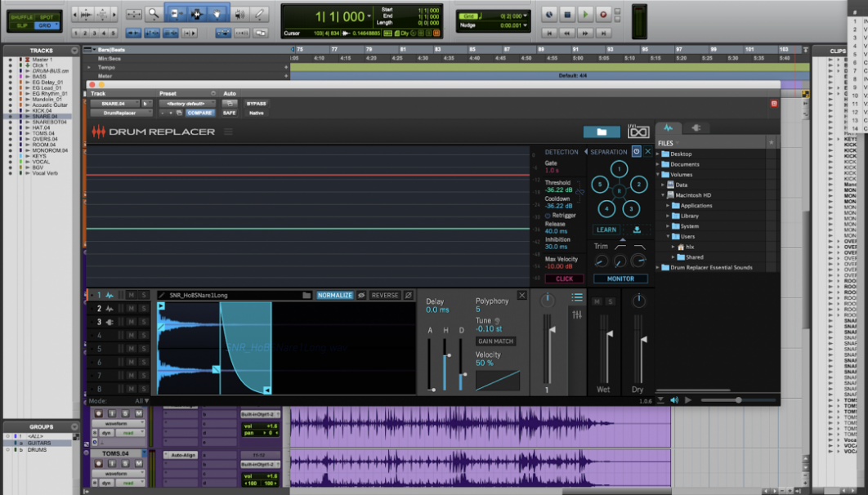Open the DrumReplacer plugin selector dropdown
The width and height of the screenshot is (868, 495).
coord(121,113)
